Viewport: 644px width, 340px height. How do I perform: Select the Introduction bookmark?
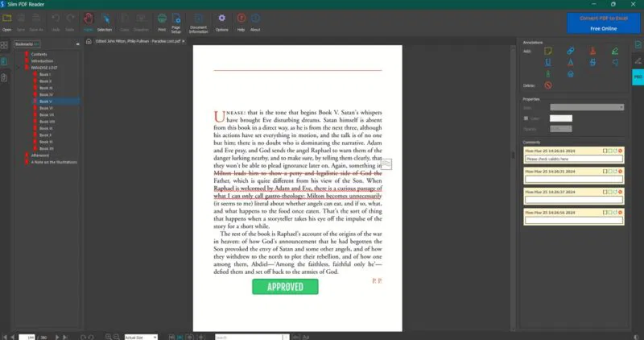tap(42, 61)
